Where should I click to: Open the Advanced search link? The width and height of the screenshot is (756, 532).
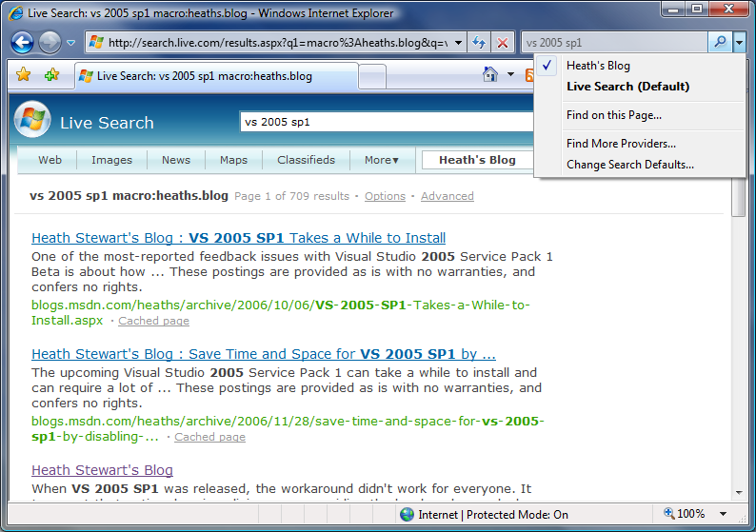click(x=447, y=196)
